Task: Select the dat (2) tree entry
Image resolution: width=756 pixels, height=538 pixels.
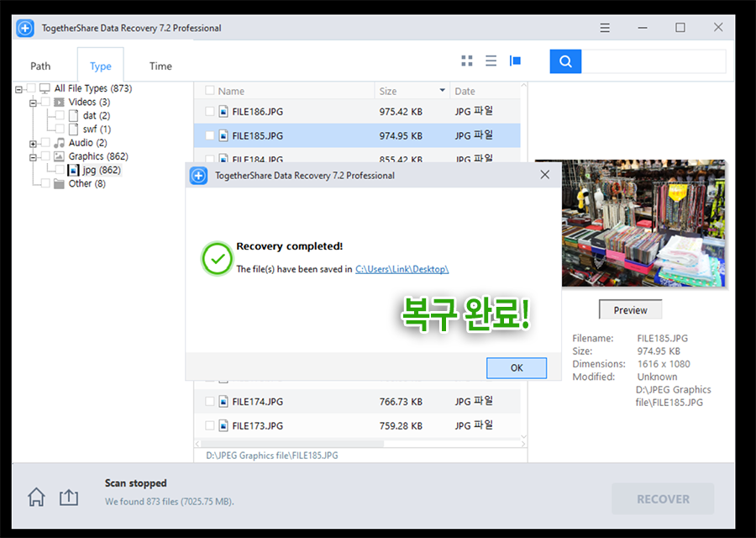Action: 97,115
